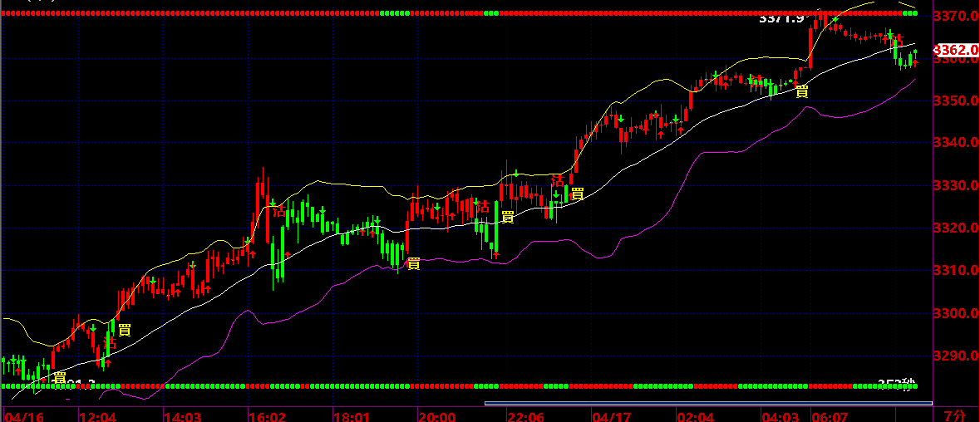
Task: Click the 3300.0 price axis label
Action: [956, 312]
